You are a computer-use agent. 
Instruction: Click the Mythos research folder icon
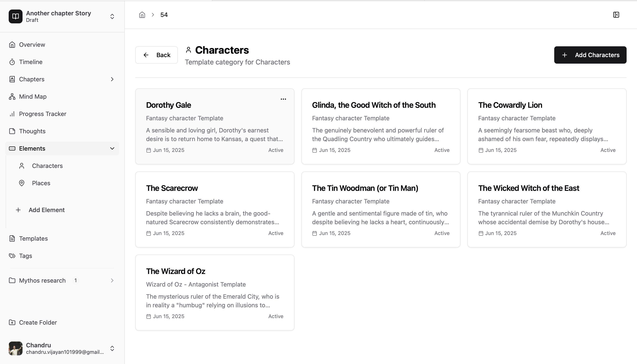12,280
